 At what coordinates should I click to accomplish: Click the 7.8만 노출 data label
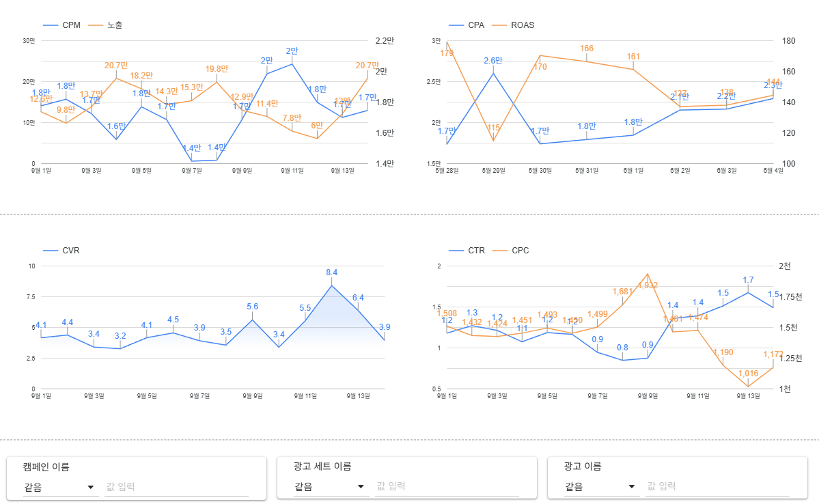point(292,118)
